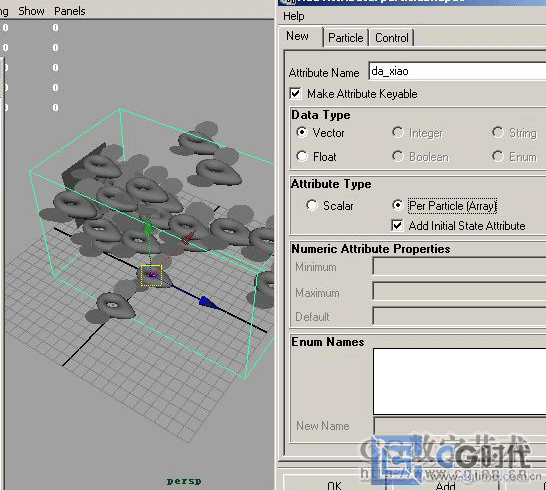Select the String data type
The height and width of the screenshot is (490, 546).
498,132
